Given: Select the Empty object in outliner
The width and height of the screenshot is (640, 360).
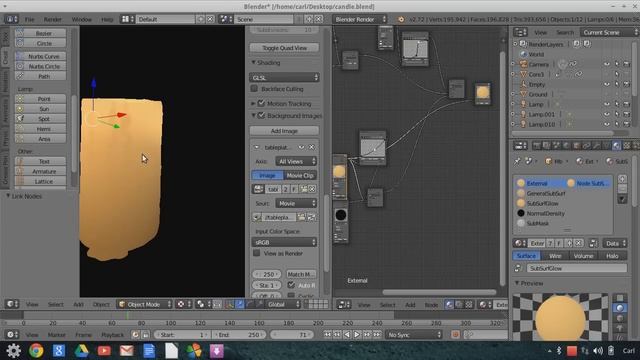Looking at the screenshot, I should pos(536,84).
